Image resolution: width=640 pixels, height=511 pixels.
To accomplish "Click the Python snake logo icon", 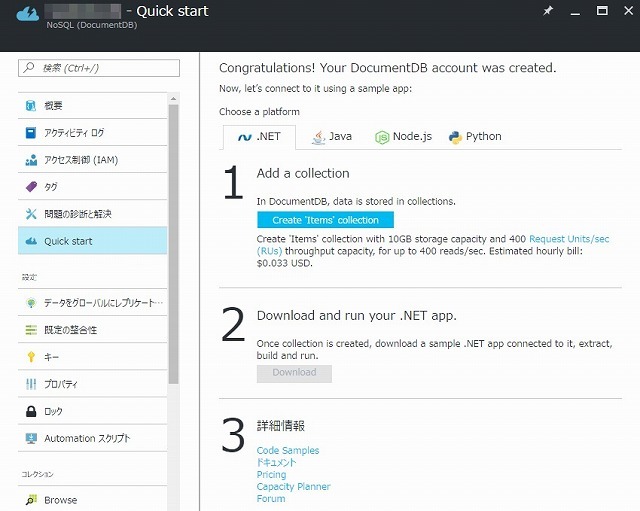I will coord(455,138).
